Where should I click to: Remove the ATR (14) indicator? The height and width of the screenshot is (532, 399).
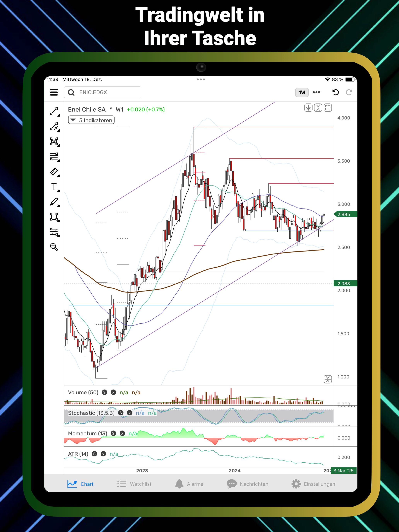coord(103,454)
